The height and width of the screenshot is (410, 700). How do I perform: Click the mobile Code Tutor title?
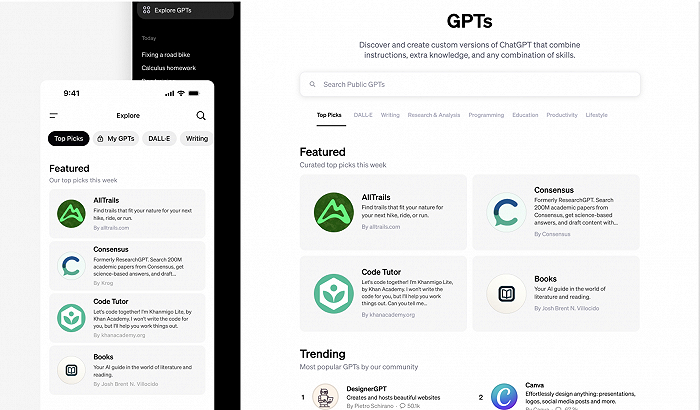click(x=111, y=301)
